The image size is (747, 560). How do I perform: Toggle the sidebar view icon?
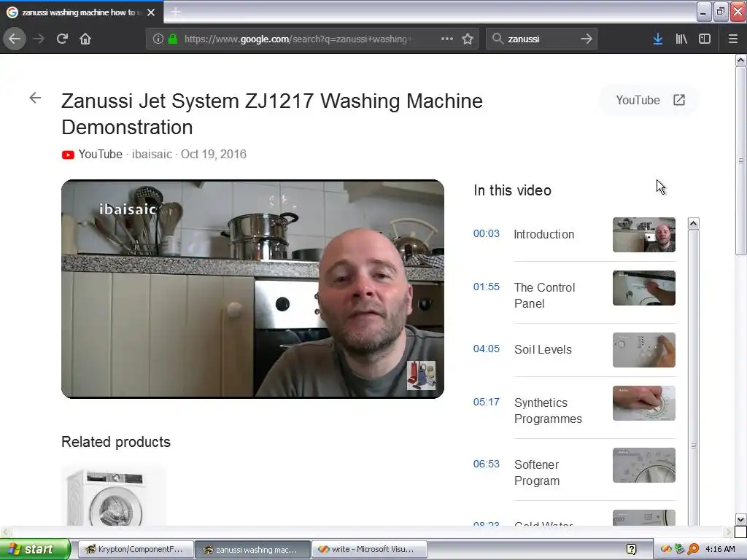[x=705, y=39]
